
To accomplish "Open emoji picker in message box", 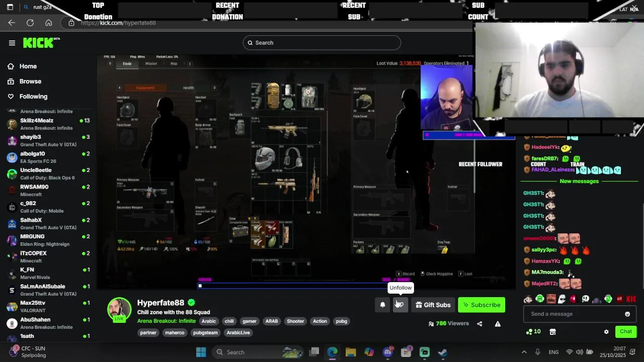I will tap(627, 314).
